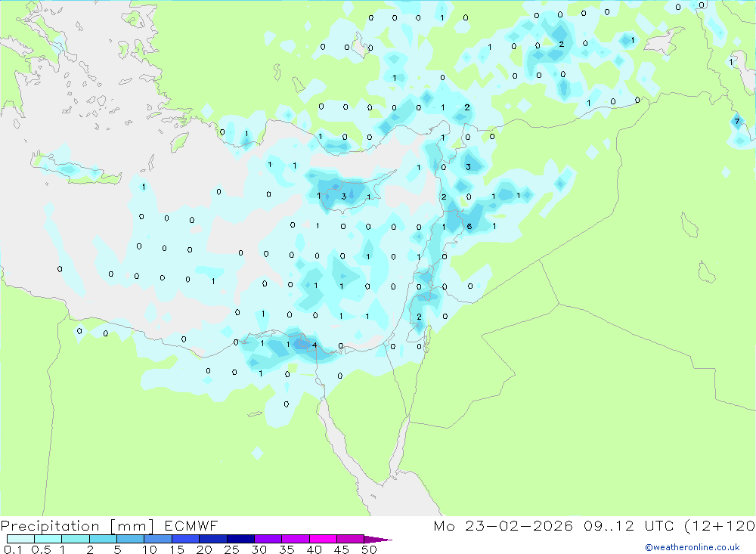Click the 'ECMWF' model label
Image resolution: width=756 pixels, height=554 pixels.
click(191, 525)
